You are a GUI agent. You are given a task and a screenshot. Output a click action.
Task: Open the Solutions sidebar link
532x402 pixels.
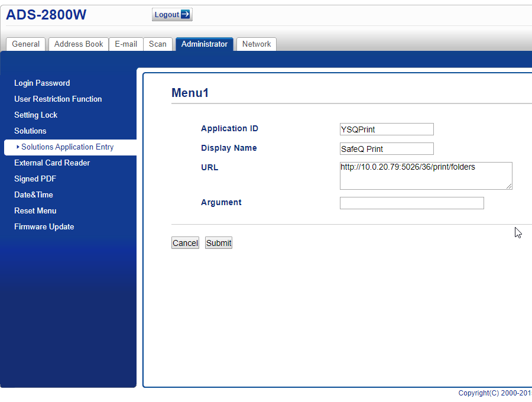(30, 131)
